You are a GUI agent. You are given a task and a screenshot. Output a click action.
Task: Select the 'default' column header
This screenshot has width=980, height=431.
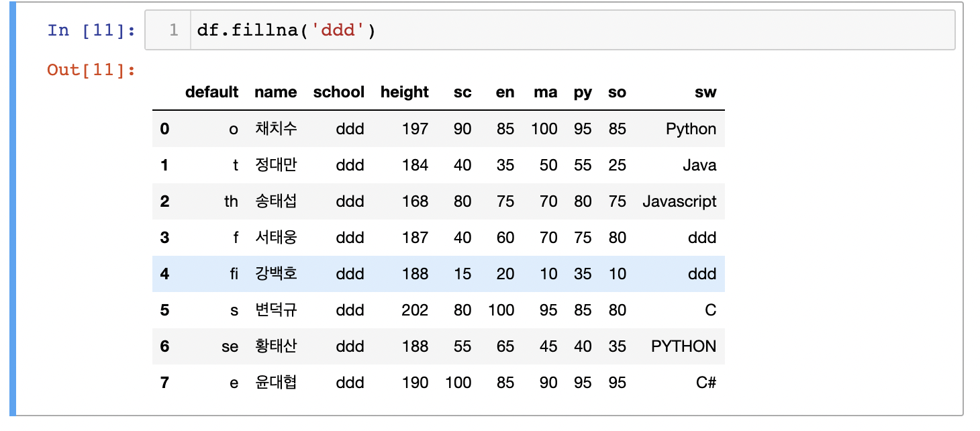[x=211, y=93]
